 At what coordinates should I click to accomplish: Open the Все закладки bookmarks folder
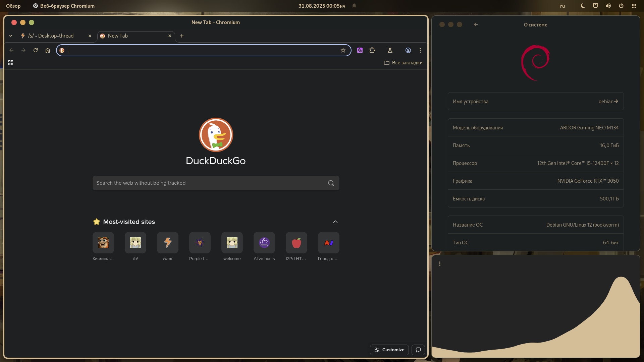[403, 63]
